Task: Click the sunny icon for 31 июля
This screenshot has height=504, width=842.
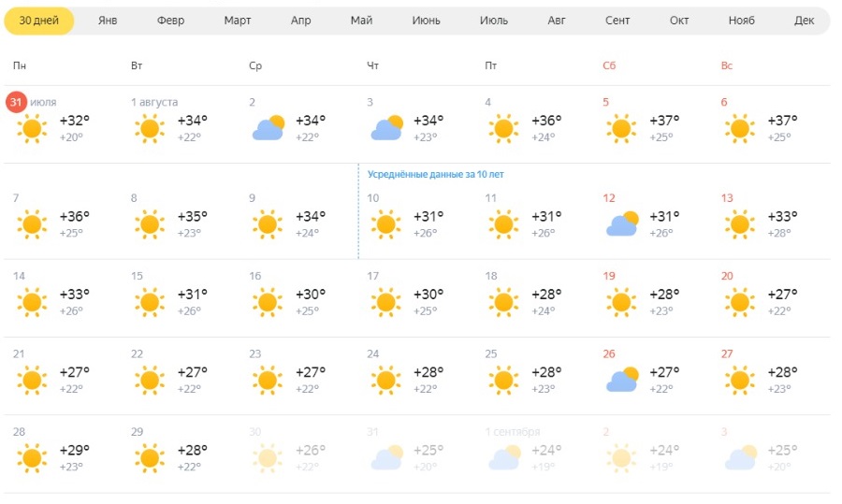Action: [32, 128]
